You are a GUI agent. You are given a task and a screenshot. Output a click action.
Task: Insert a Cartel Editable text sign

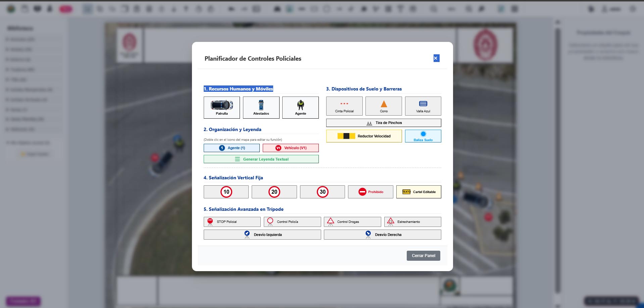pos(418,192)
